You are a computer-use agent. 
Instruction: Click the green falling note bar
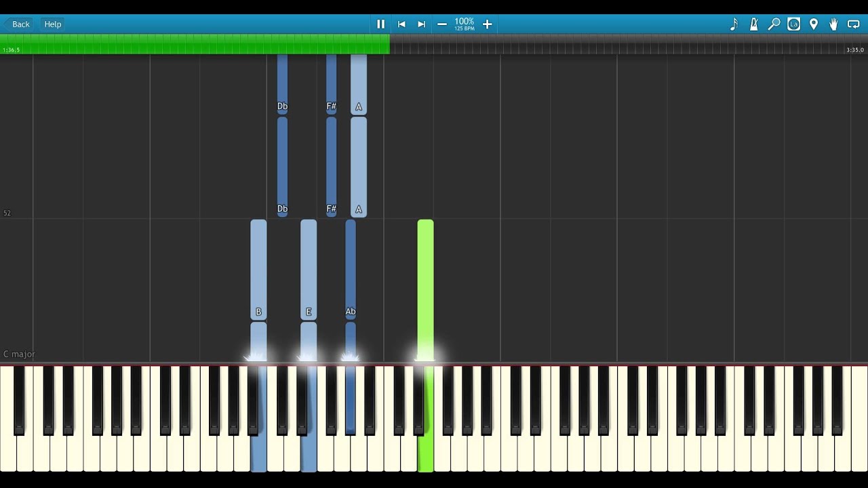pos(425,290)
